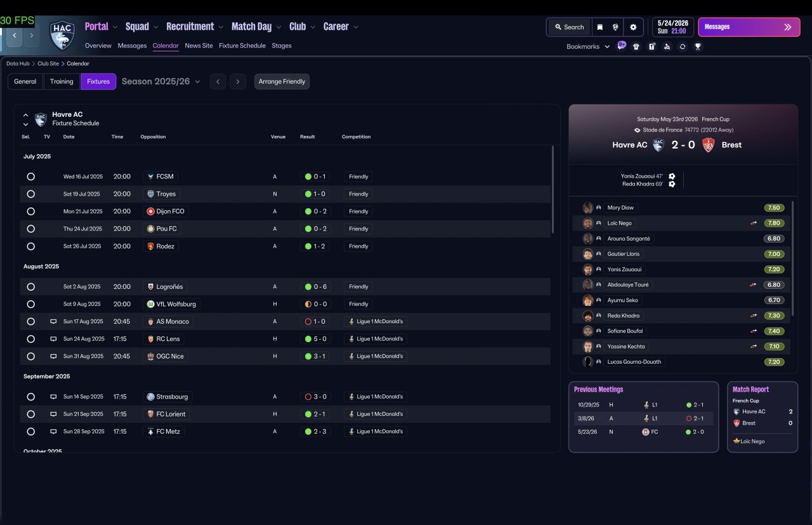
Task: Select the Rodez fixture radio button
Action: coord(30,246)
